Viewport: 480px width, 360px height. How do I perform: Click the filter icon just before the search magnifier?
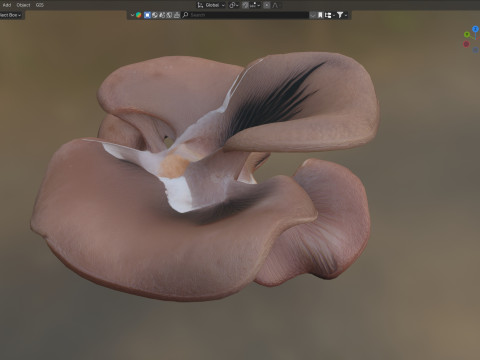click(177, 15)
